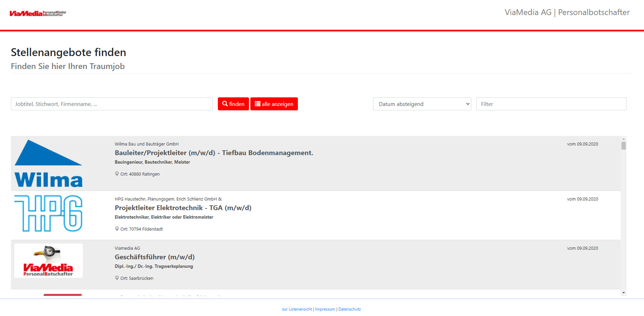Image resolution: width=644 pixels, height=316 pixels.
Task: Click the location pin icon for Ratingen
Action: (117, 174)
